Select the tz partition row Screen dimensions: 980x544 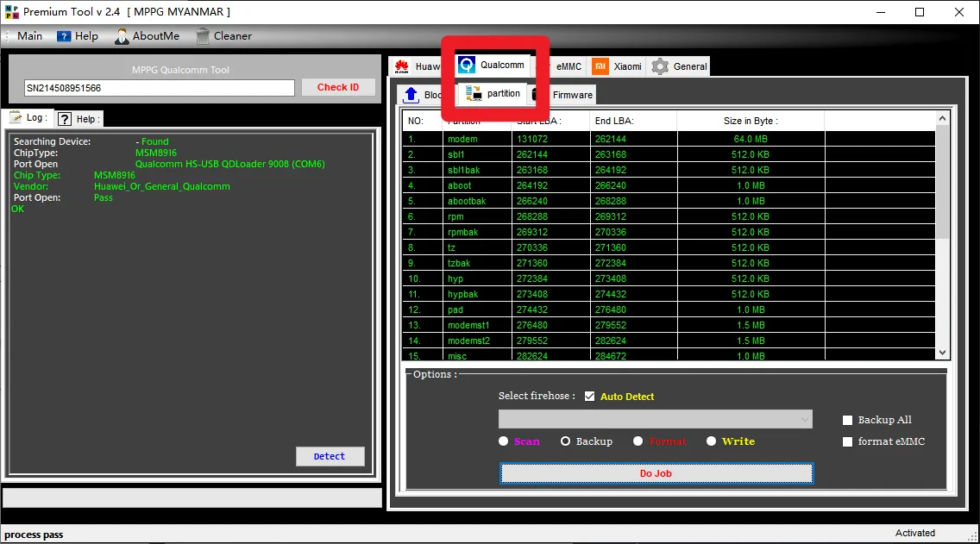point(669,247)
